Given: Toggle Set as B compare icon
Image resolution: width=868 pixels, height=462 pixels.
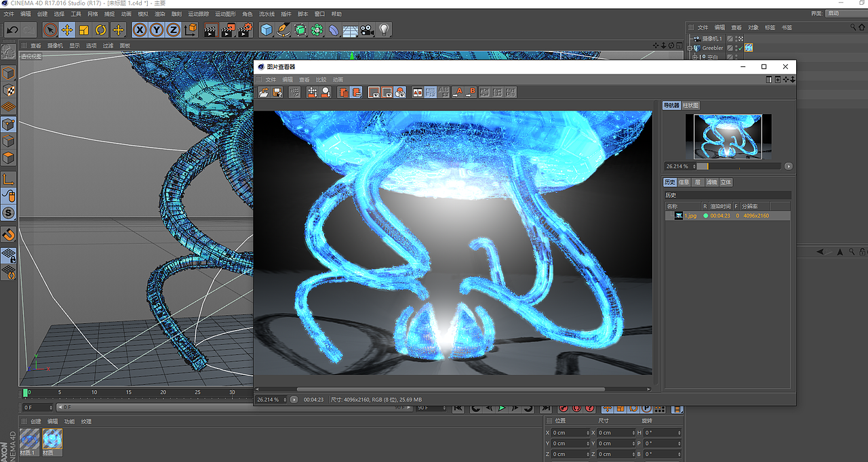Looking at the screenshot, I should 470,92.
